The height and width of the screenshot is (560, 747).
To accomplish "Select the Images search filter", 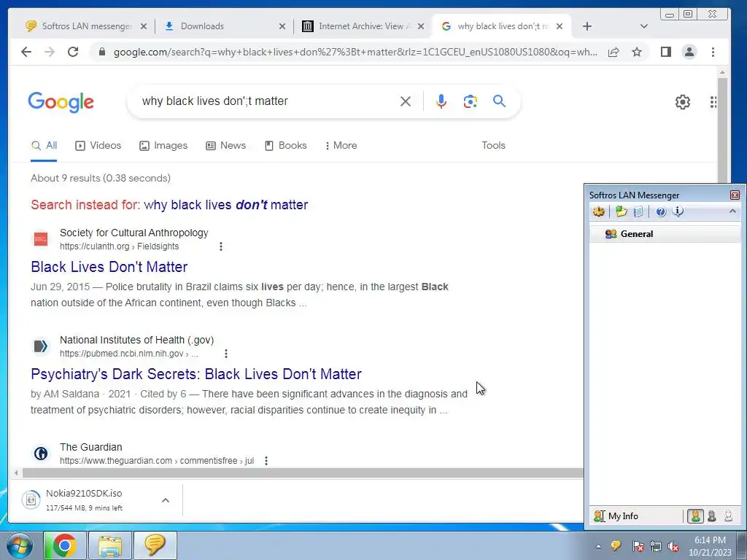I will 163,146.
